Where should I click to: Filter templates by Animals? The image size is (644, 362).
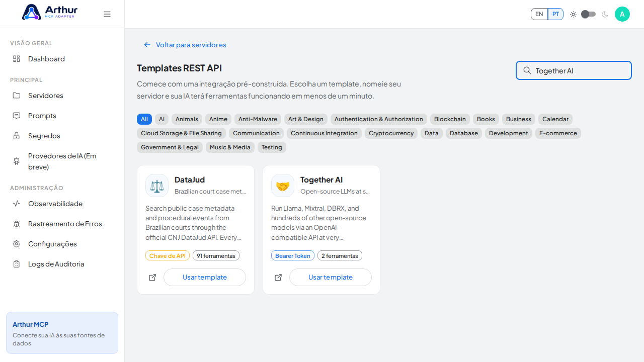click(x=187, y=119)
